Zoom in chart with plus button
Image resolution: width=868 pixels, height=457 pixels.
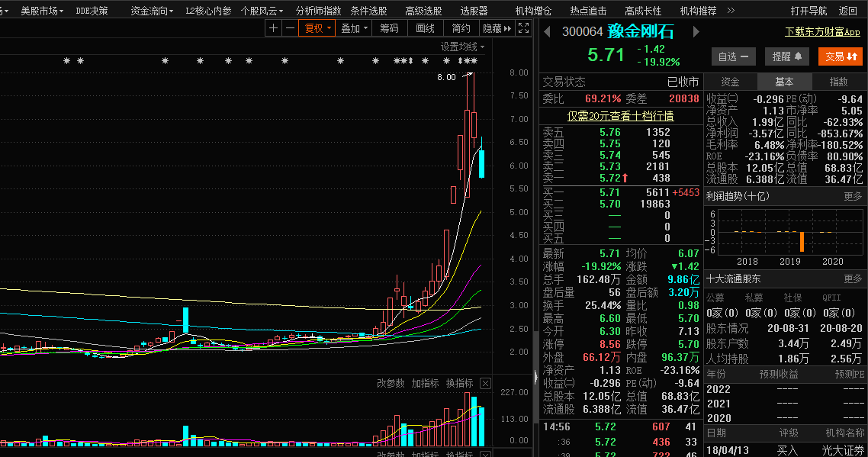(273, 28)
